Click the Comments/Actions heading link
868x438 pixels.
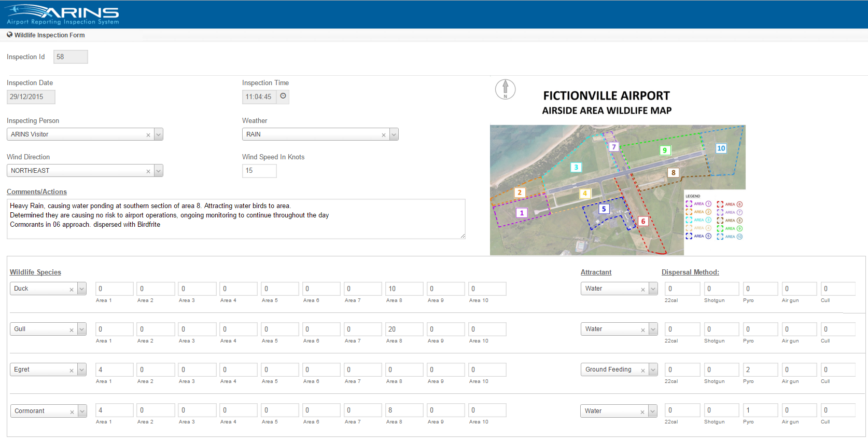point(37,192)
